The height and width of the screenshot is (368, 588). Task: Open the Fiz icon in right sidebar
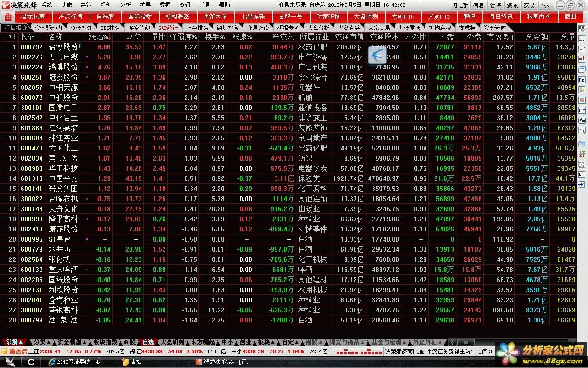pos(582,110)
